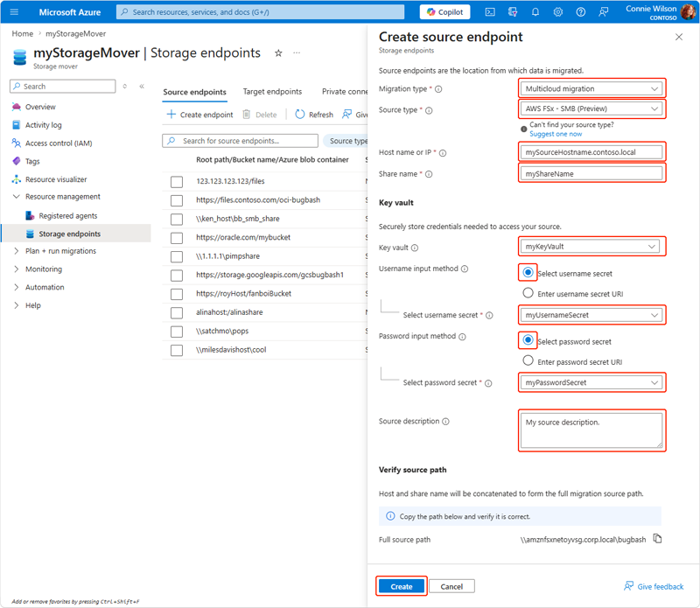Open the notifications bell
The height and width of the screenshot is (608, 700).
click(x=535, y=12)
